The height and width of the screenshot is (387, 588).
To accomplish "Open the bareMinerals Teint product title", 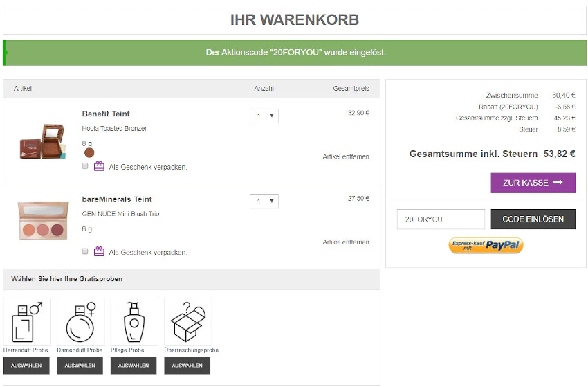I will click(x=117, y=199).
